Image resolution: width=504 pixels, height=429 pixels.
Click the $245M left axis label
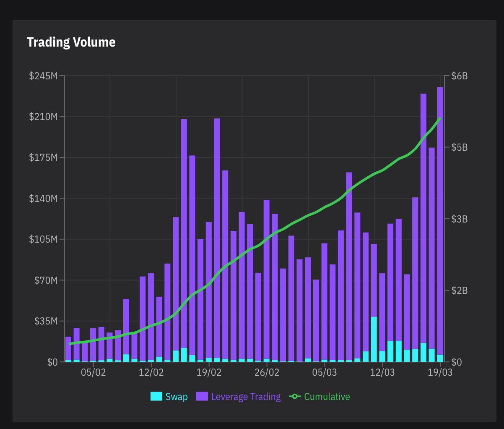[x=43, y=76]
